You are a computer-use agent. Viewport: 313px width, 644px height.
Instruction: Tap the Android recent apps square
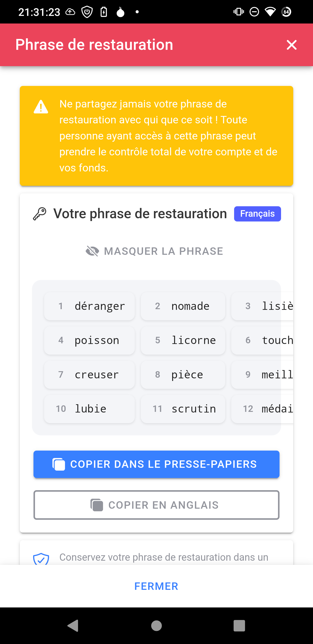point(239,626)
